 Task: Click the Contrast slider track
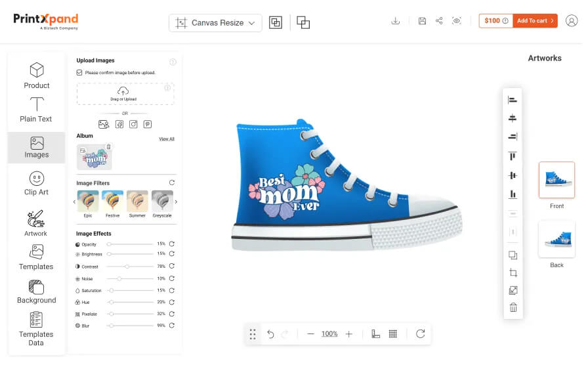[131, 266]
